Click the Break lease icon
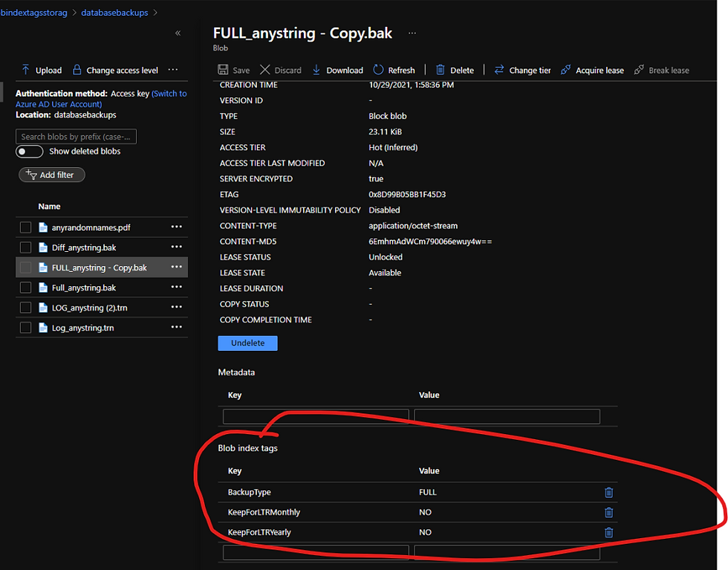This screenshot has height=570, width=728. click(639, 70)
